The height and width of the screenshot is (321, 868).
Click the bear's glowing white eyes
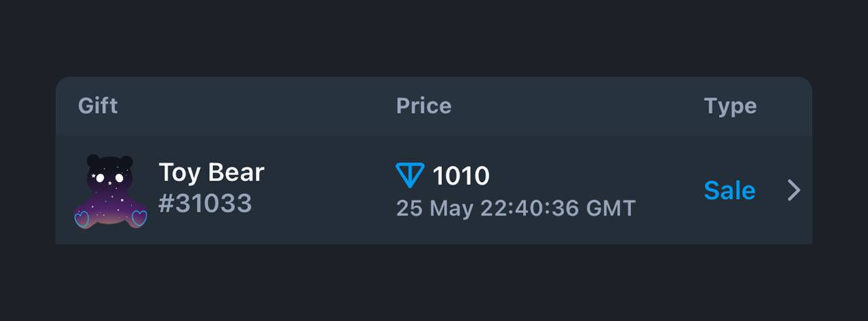(108, 178)
